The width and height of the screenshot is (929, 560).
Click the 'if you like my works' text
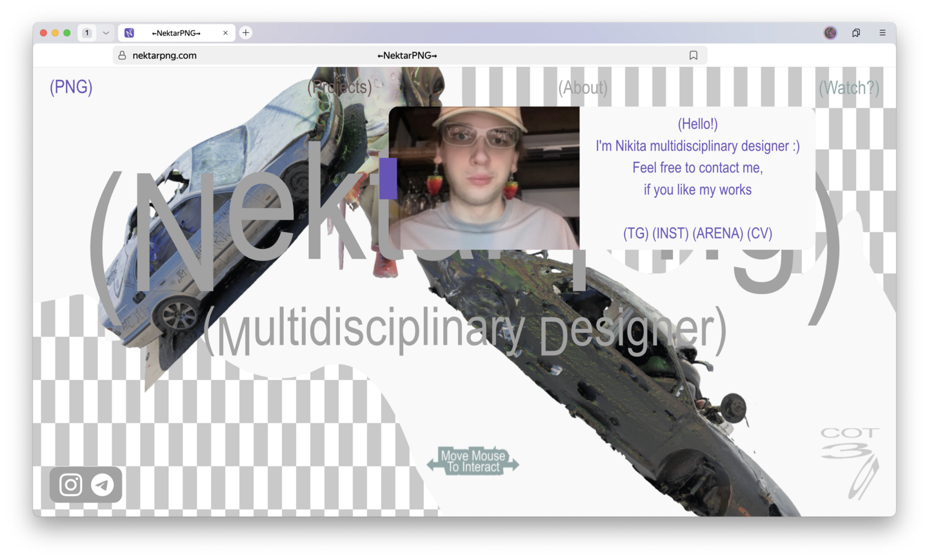pyautogui.click(x=697, y=190)
